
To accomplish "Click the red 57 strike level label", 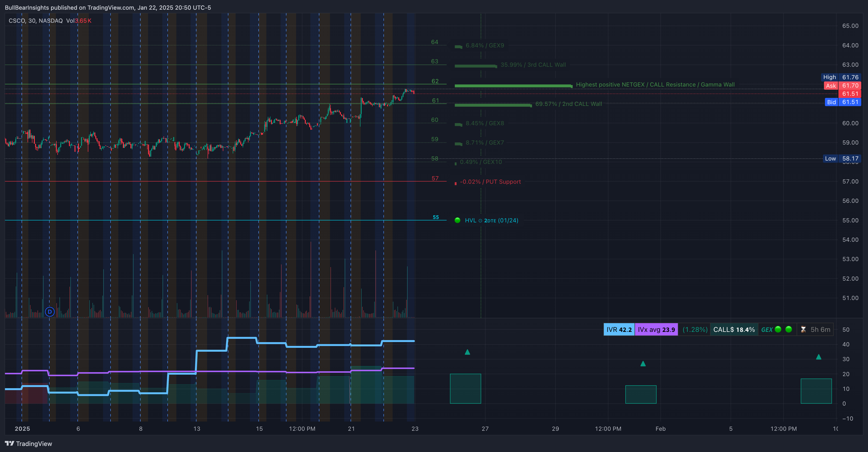I will [x=435, y=178].
